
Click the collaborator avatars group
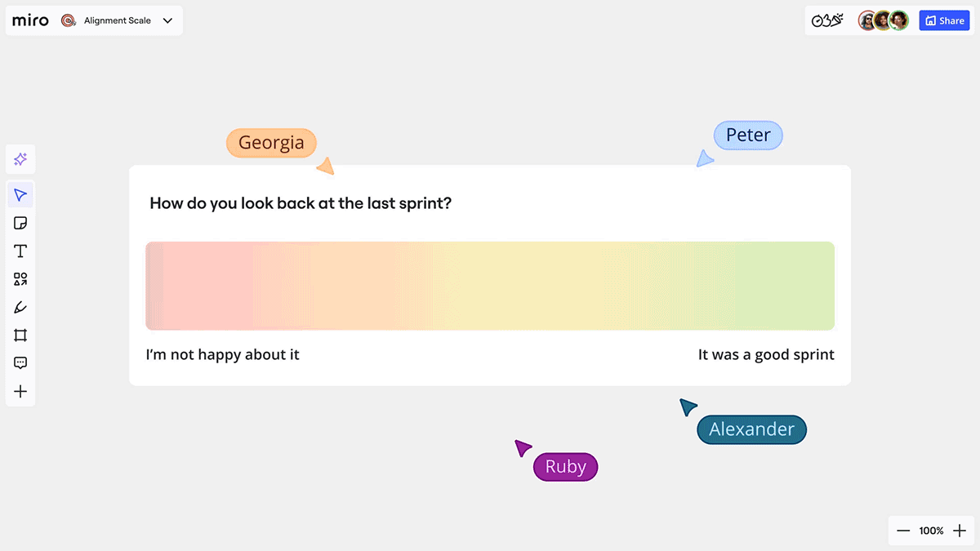(x=883, y=20)
